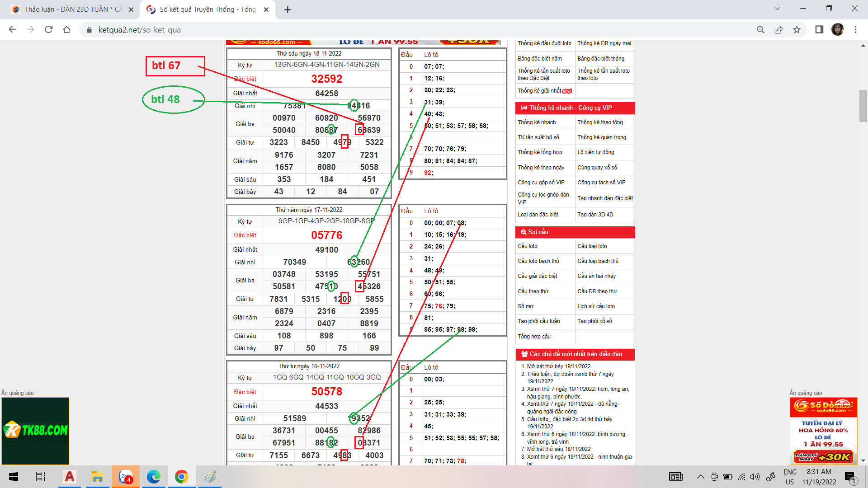The width and height of the screenshot is (868, 488).
Task: Close the Sổ kết quả Truyền Thống tab
Action: click(266, 9)
